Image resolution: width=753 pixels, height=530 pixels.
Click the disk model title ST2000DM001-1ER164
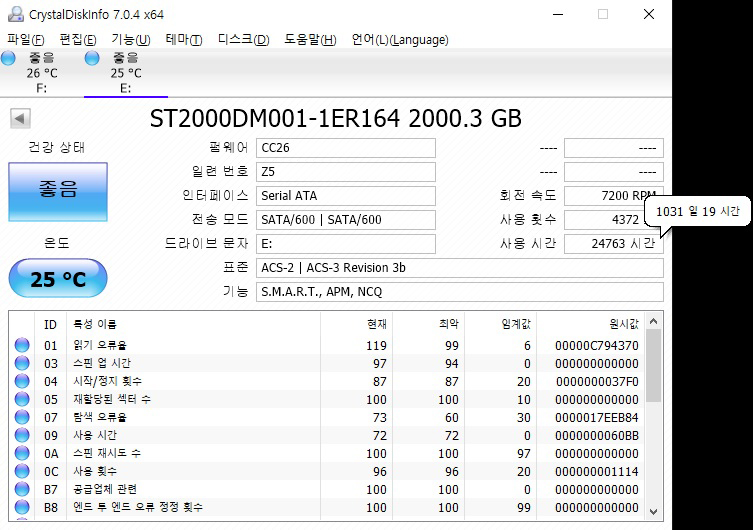click(275, 119)
